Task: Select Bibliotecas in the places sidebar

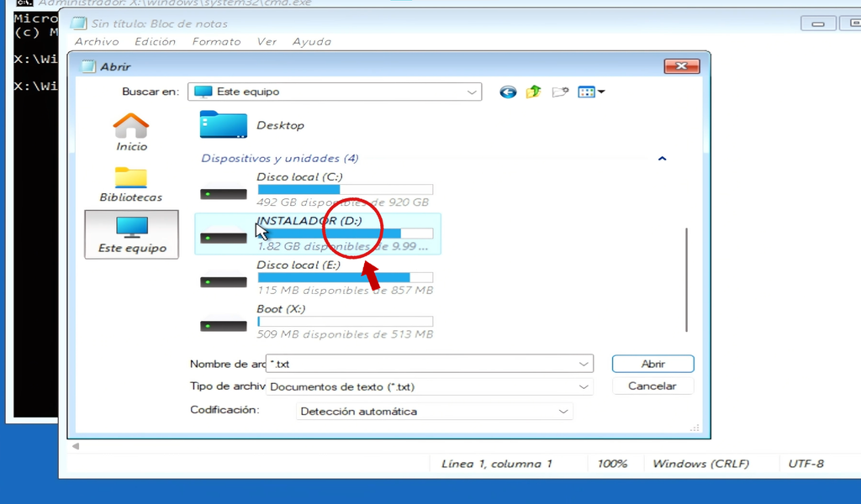Action: (130, 185)
